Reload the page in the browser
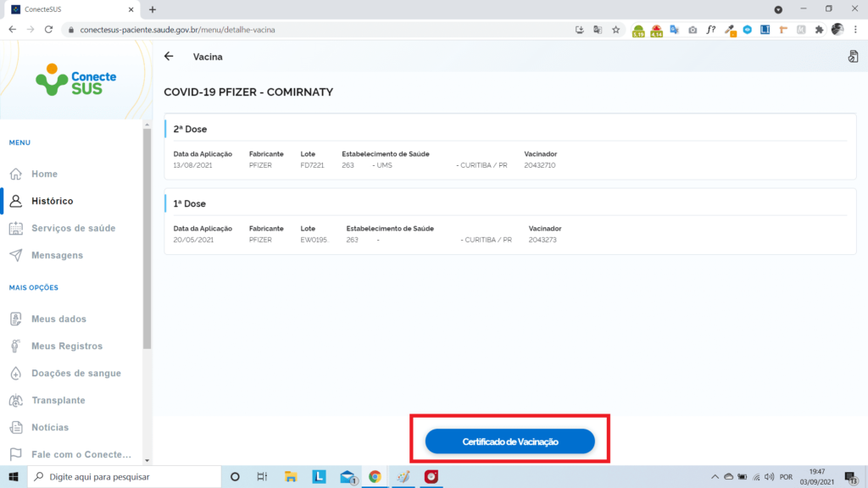Screen dimensions: 868x488 [49, 30]
